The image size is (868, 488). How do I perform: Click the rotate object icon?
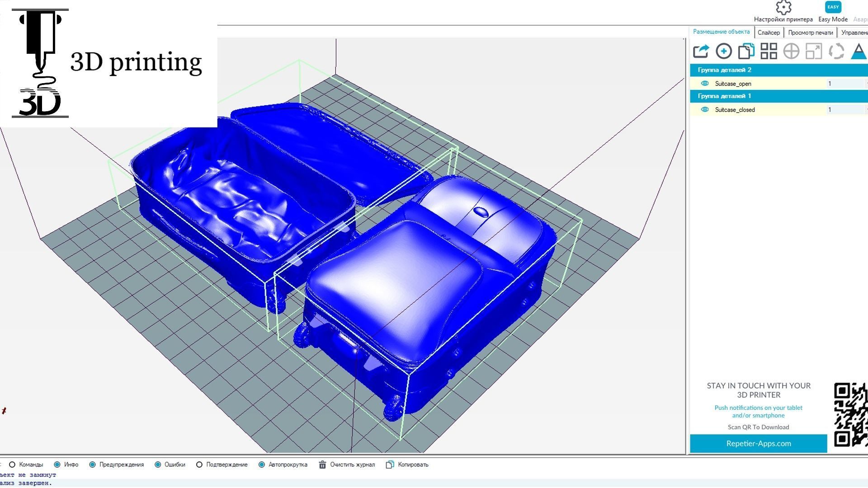pyautogui.click(x=836, y=51)
